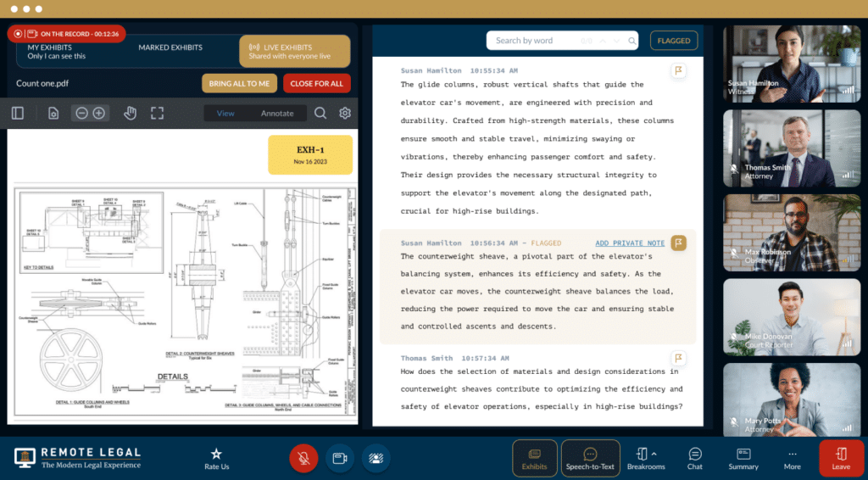The image size is (868, 480).
Task: Zoom in on the exhibit document
Action: (x=99, y=113)
